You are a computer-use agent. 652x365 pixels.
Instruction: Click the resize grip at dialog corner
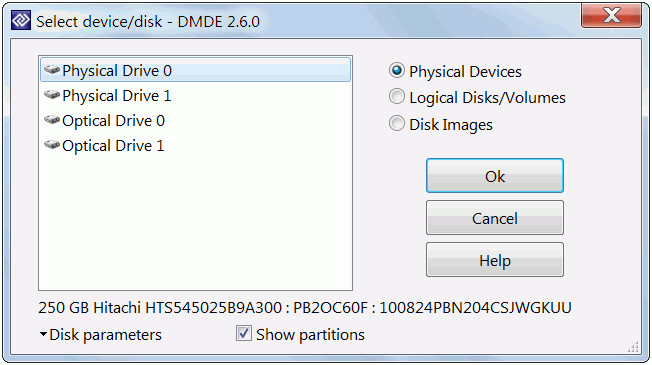633,347
